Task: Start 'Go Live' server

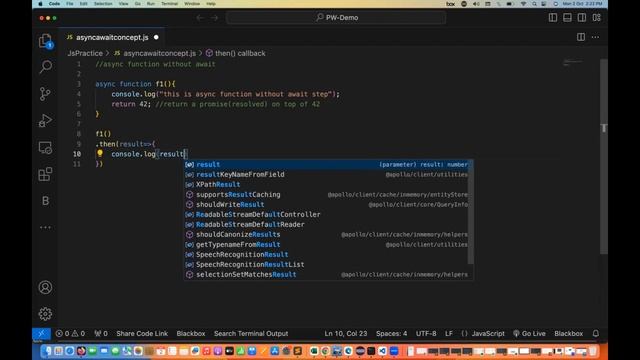Action: [529, 333]
